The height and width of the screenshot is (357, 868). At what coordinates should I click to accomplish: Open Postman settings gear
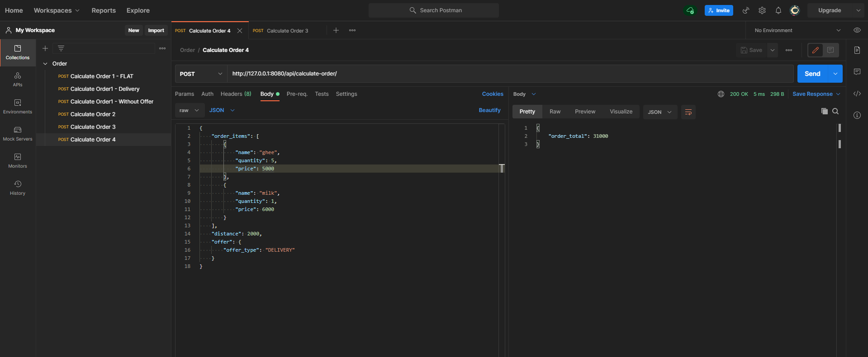pyautogui.click(x=762, y=10)
